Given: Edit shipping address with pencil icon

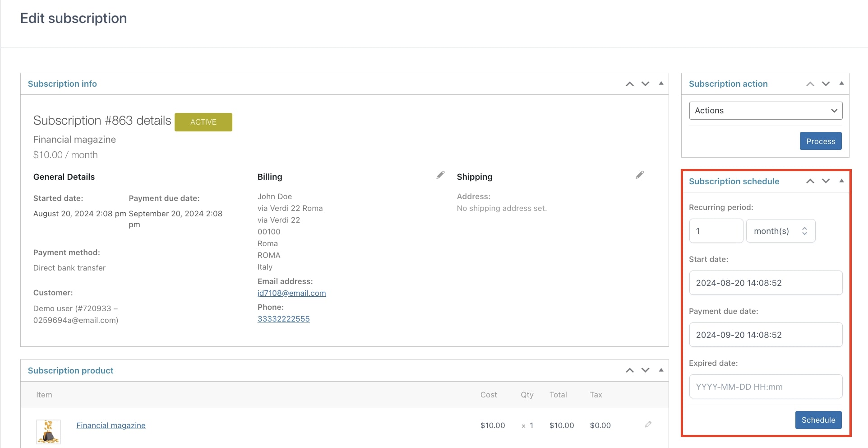Looking at the screenshot, I should pyautogui.click(x=640, y=175).
